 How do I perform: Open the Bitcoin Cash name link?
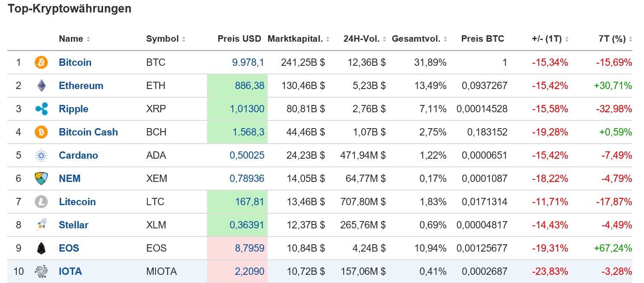point(88,132)
